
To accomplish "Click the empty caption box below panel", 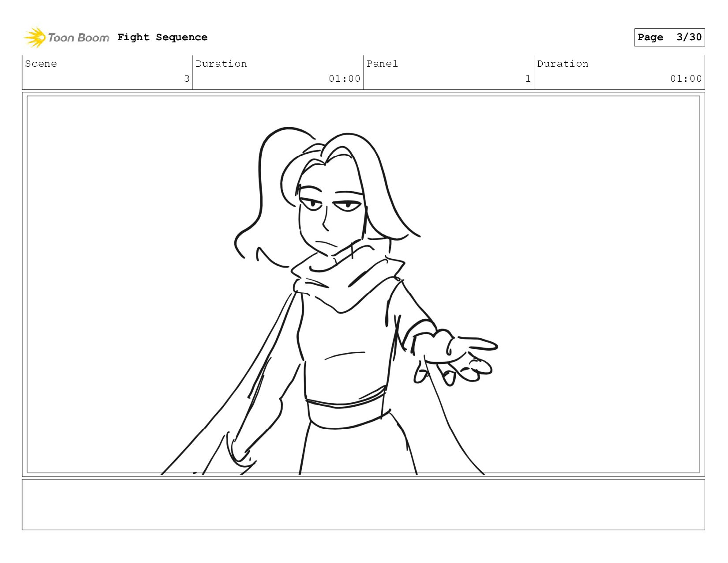I will click(363, 505).
